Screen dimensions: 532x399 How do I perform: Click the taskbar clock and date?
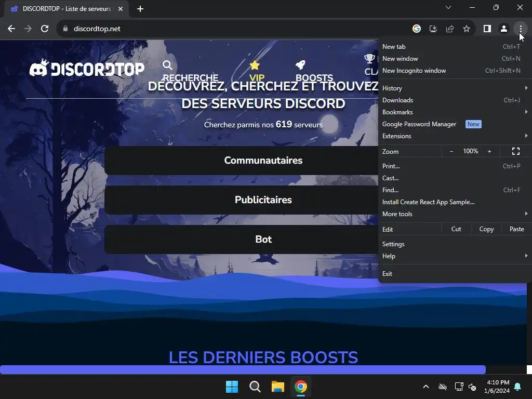[x=497, y=387]
